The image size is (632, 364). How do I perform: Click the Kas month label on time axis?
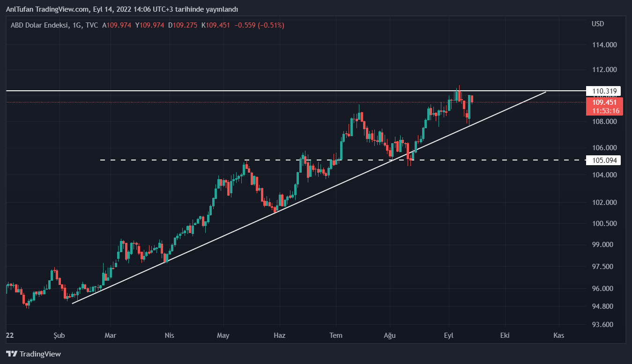558,335
